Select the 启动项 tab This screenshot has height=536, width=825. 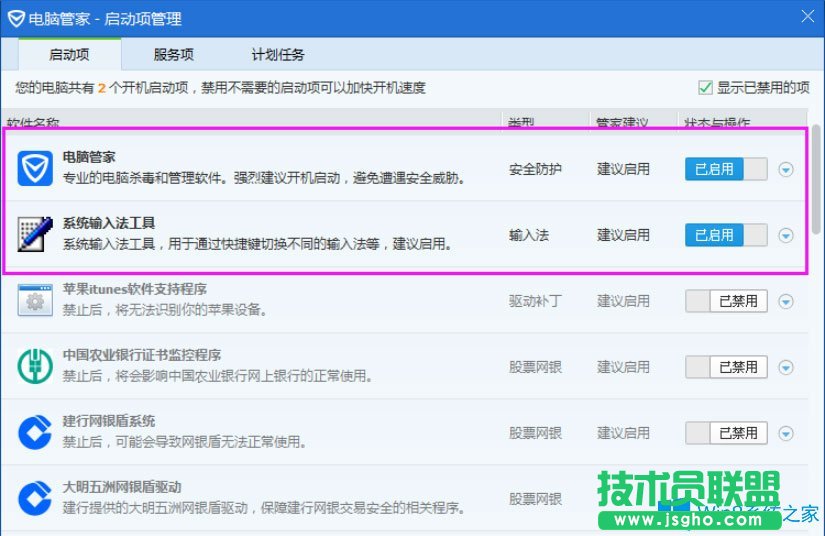[x=69, y=54]
